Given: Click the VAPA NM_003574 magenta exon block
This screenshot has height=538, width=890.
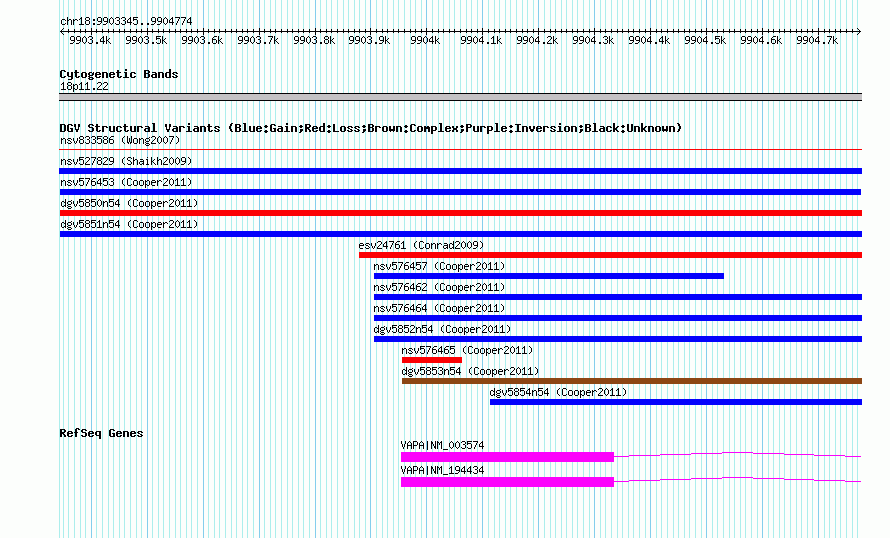Looking at the screenshot, I should pos(507,457).
